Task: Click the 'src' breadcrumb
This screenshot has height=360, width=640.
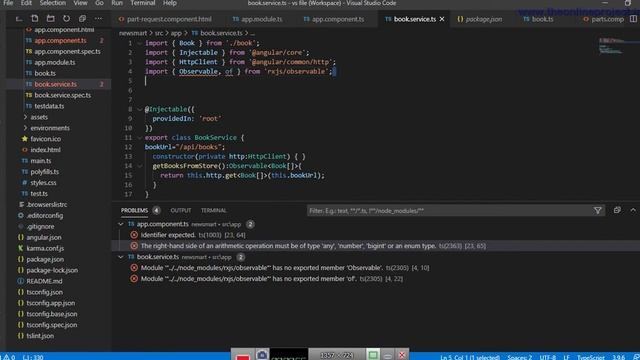Action: [159, 33]
